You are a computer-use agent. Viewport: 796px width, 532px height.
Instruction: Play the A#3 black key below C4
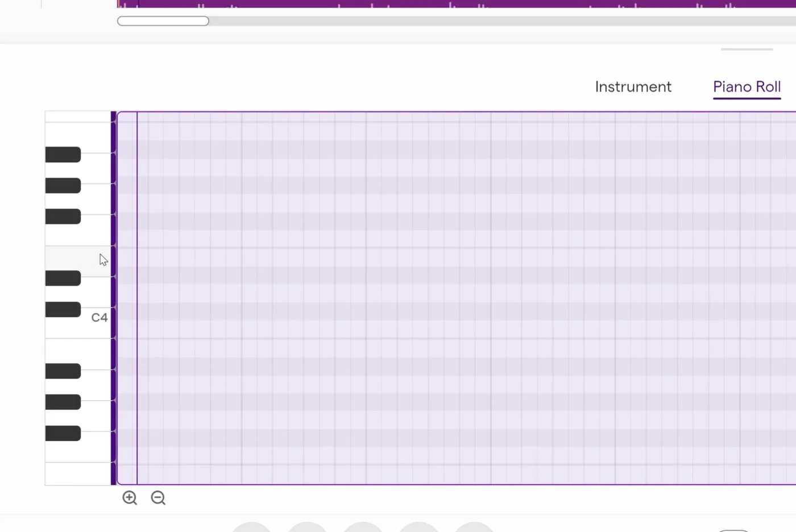tap(63, 371)
